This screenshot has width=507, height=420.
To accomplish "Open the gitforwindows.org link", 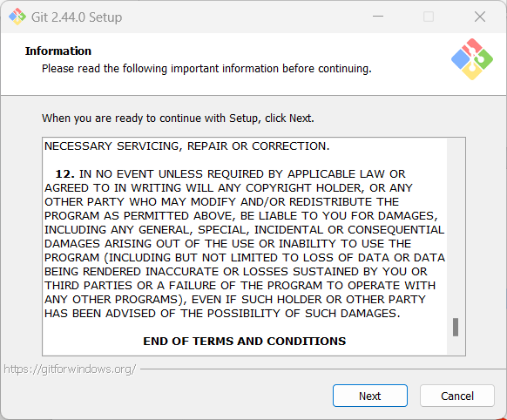I will [70, 369].
